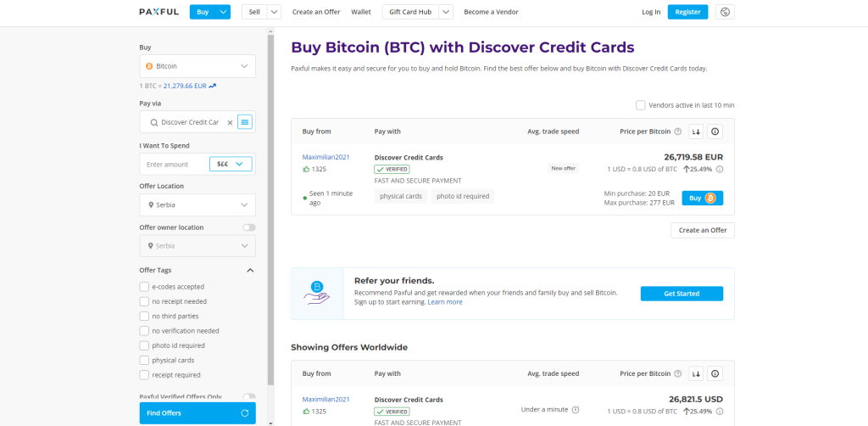Toggle Paxful Verified Offers Only switch

tap(249, 396)
